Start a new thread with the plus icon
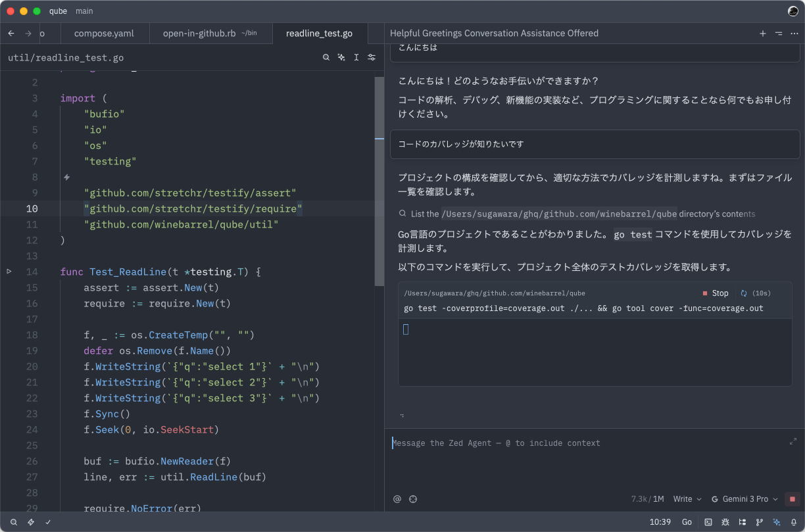Screen dimensions: 805x532 click(763, 34)
